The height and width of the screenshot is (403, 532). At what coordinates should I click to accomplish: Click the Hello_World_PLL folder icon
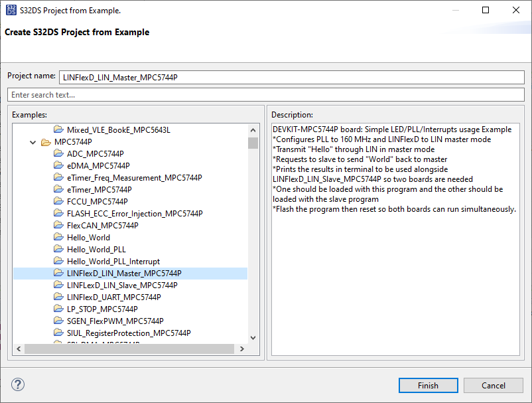tap(59, 249)
